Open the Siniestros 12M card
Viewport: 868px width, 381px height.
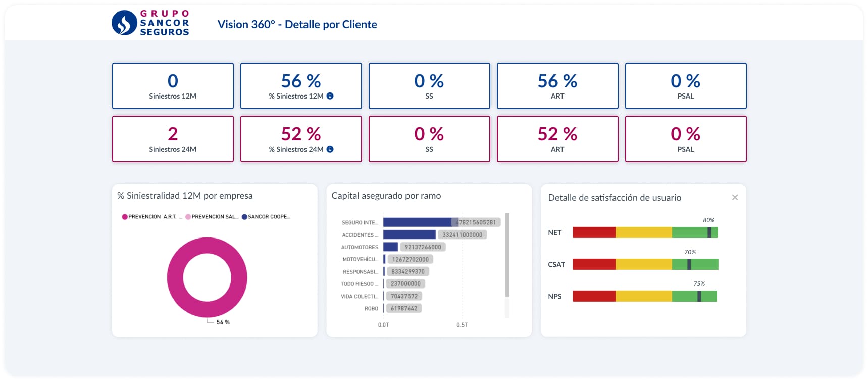173,86
